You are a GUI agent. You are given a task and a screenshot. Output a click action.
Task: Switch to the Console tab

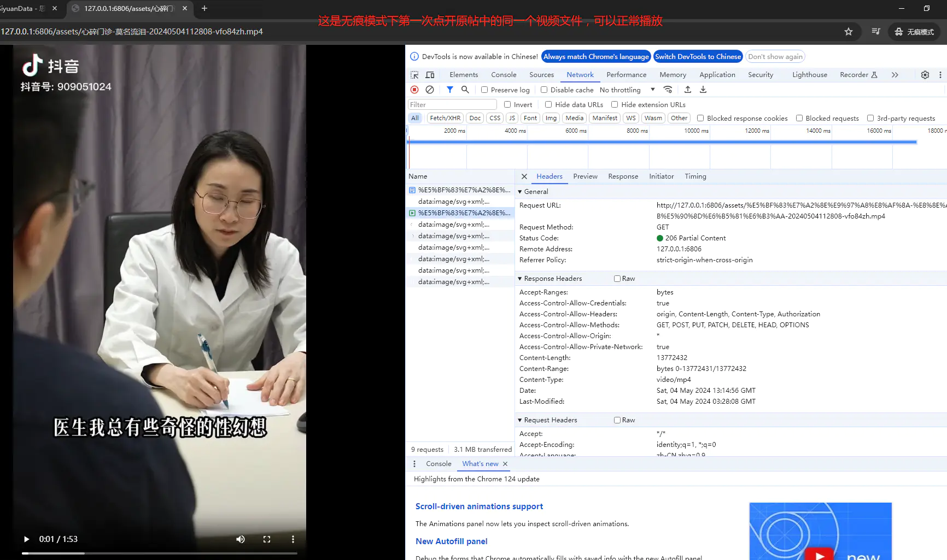[503, 75]
